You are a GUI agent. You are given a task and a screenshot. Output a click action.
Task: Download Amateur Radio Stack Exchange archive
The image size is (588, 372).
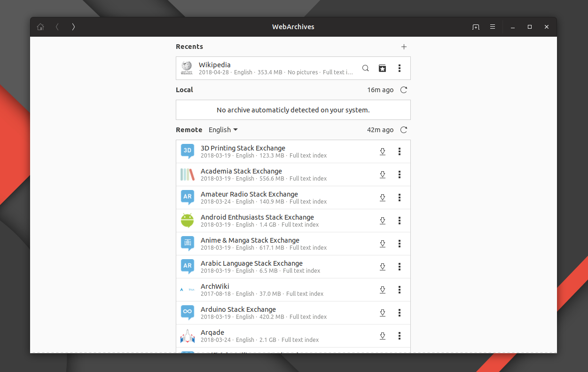[383, 198]
